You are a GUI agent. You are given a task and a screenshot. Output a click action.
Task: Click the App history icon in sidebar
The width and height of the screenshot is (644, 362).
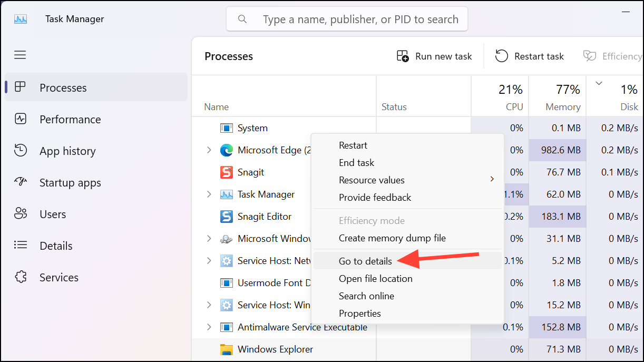(20, 150)
